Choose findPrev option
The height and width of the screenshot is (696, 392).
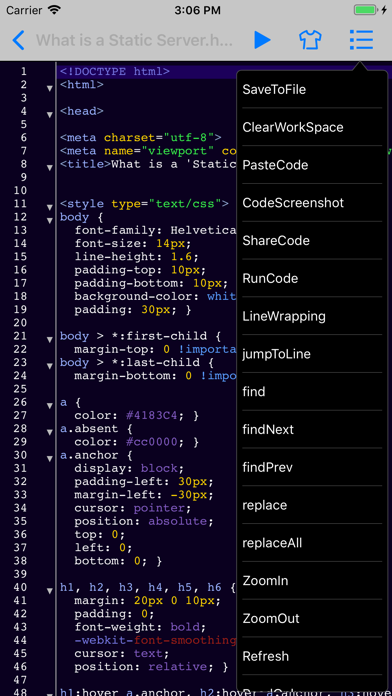pyautogui.click(x=312, y=467)
